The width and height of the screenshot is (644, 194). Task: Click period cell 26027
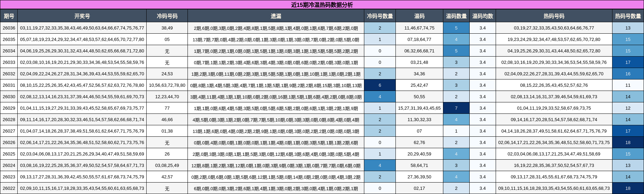[9, 131]
